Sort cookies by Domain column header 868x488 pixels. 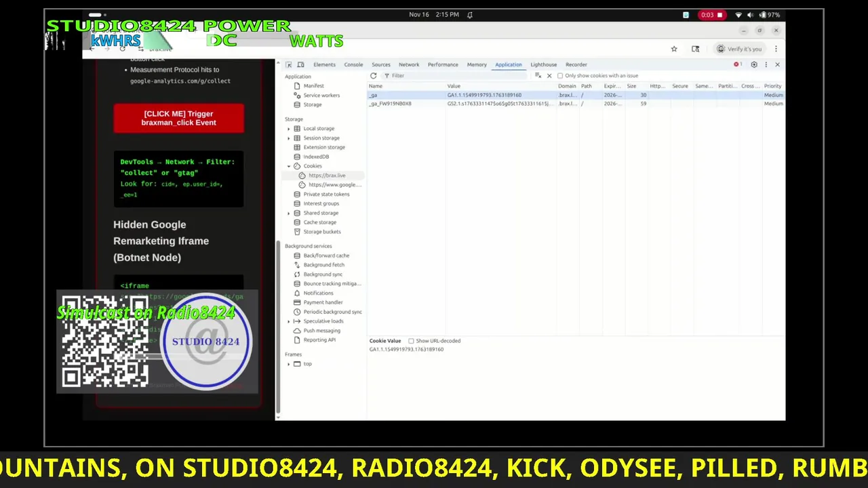pyautogui.click(x=567, y=86)
